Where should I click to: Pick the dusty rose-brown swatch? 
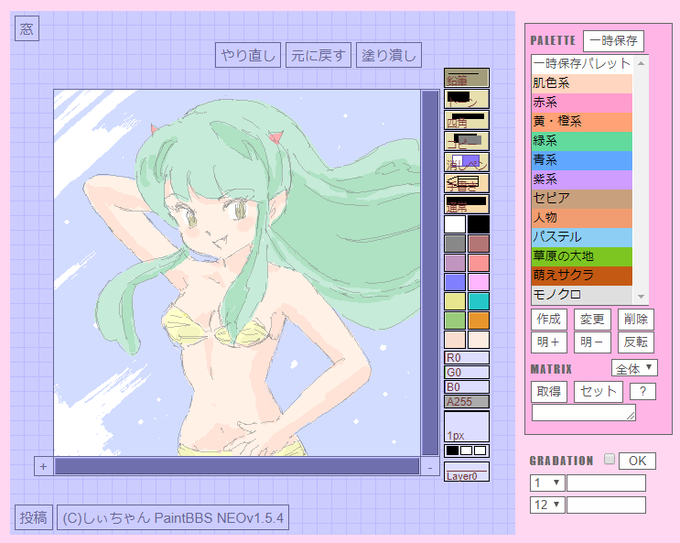click(478, 244)
